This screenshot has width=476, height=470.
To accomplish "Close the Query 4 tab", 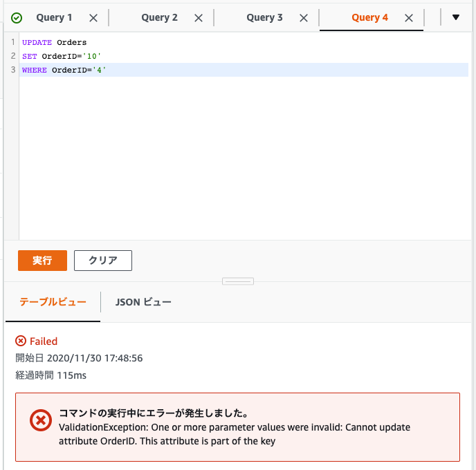I will (409, 18).
